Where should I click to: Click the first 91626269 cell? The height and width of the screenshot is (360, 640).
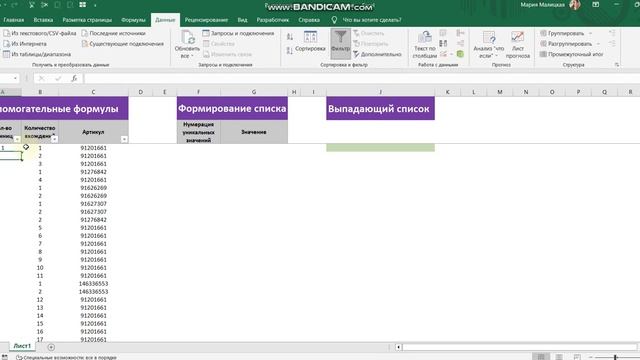coord(93,188)
